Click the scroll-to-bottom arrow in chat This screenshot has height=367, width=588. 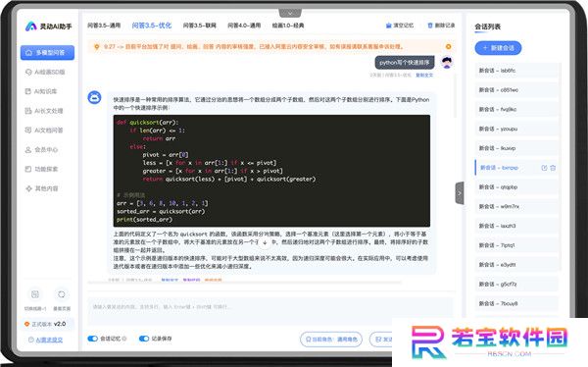click(x=265, y=242)
